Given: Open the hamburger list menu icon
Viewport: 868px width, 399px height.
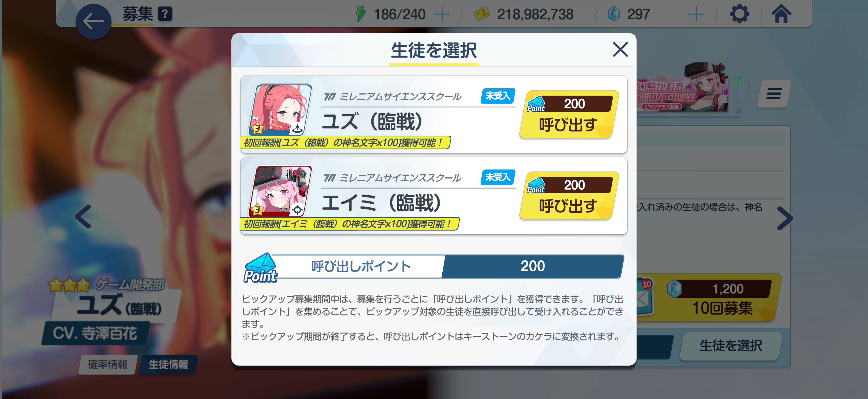Looking at the screenshot, I should coord(774,94).
